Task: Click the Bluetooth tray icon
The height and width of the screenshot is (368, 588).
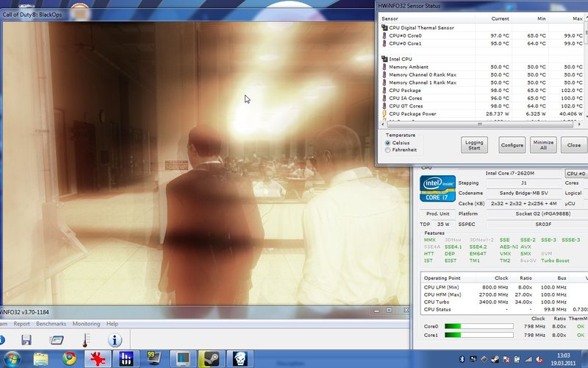Action: click(462, 359)
